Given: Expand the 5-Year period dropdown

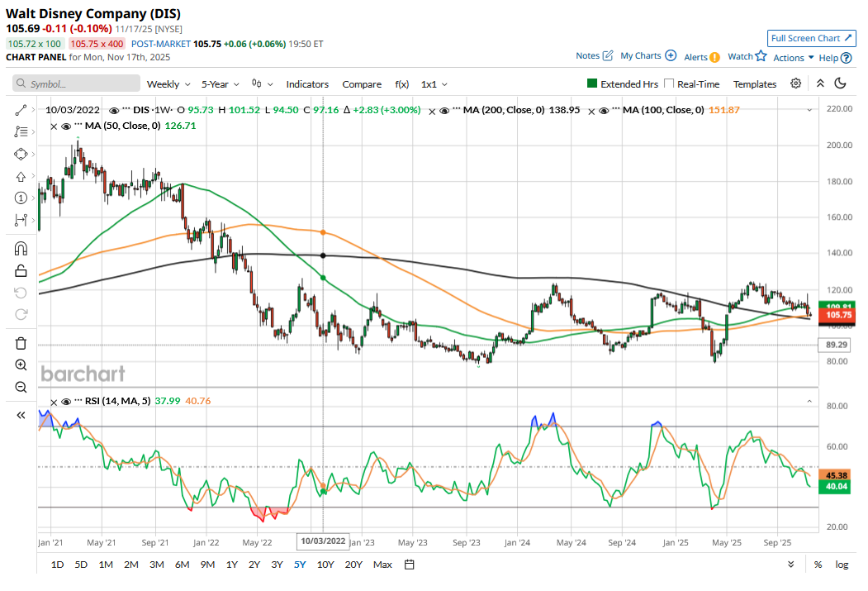Looking at the screenshot, I should point(221,84).
